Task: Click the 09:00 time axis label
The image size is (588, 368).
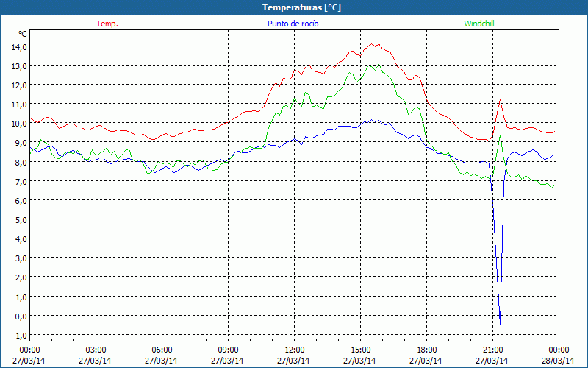Action: (228, 350)
